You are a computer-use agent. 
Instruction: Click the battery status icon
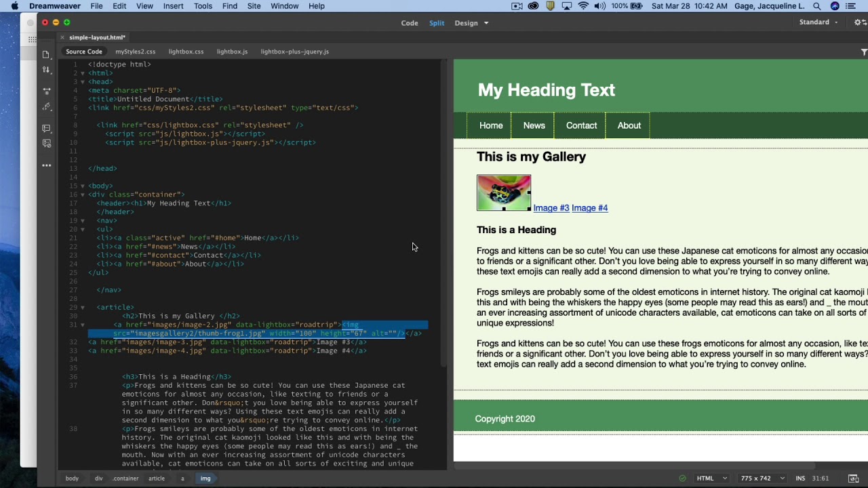[636, 6]
